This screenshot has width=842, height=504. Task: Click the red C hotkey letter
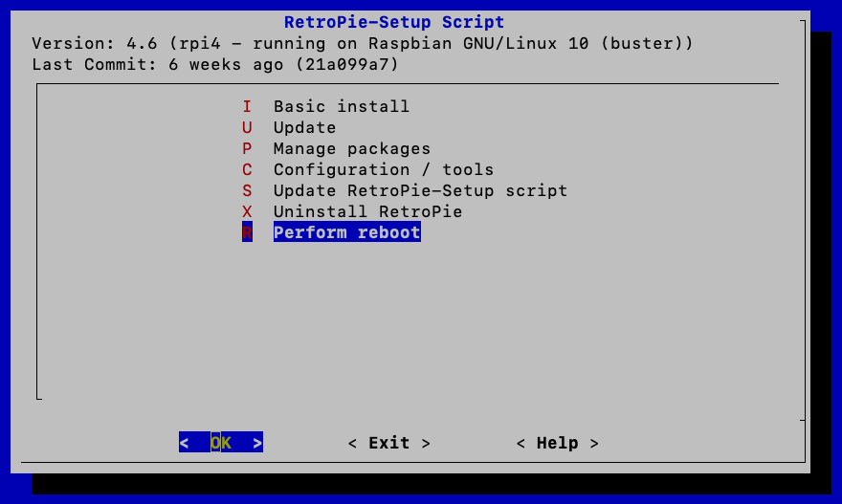coord(247,169)
